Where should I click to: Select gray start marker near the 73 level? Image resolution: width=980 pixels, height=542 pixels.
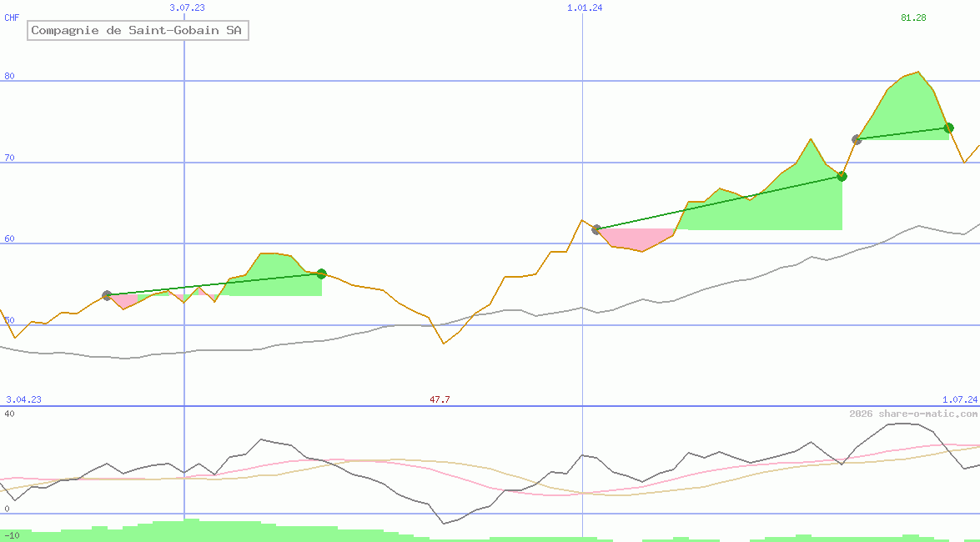pos(857,139)
